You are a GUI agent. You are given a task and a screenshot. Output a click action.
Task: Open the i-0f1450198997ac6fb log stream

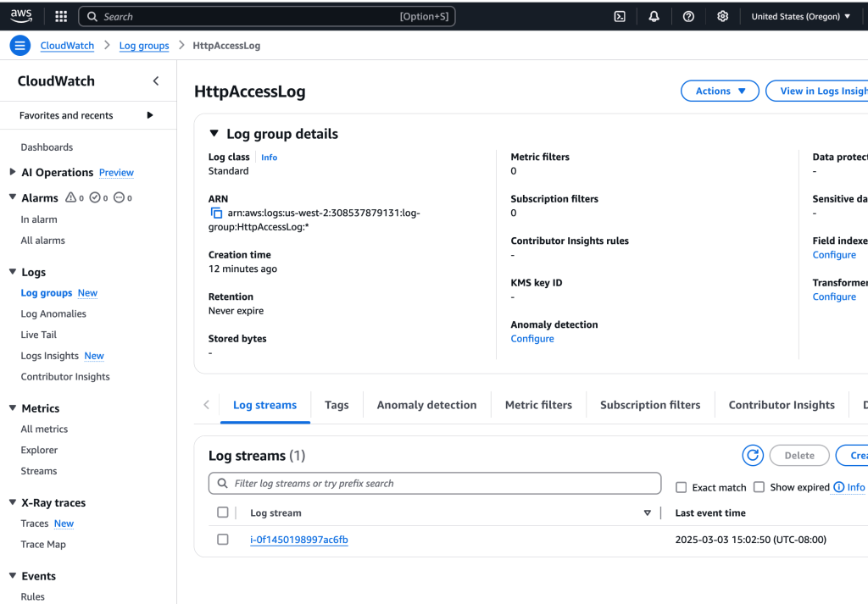298,540
